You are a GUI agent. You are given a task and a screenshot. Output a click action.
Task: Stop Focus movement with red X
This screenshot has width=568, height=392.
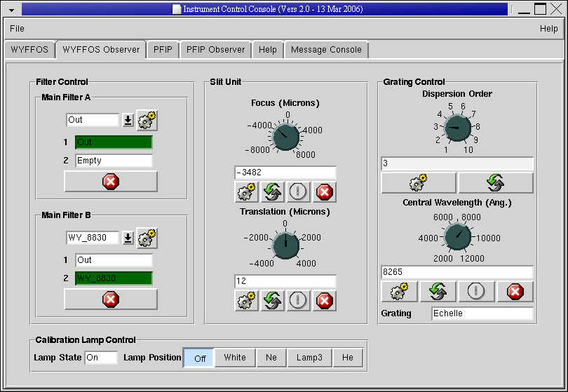324,191
